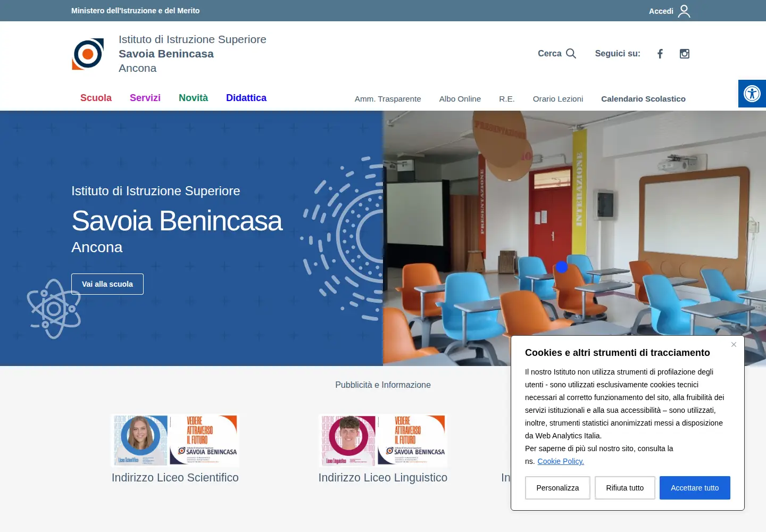The image size is (766, 532).
Task: Click the Rifiuta tutto button
Action: [625, 488]
